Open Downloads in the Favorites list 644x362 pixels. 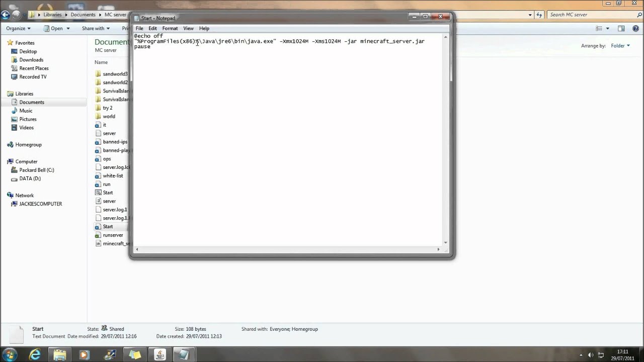(31, 60)
